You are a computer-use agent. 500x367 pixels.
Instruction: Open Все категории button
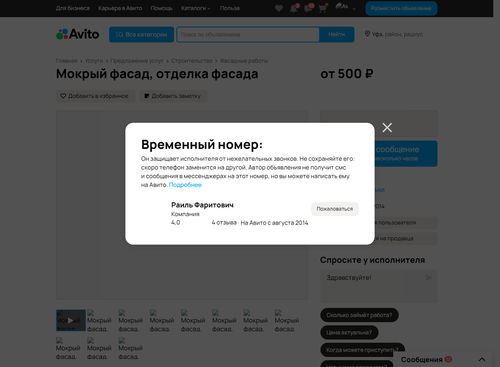tap(141, 34)
